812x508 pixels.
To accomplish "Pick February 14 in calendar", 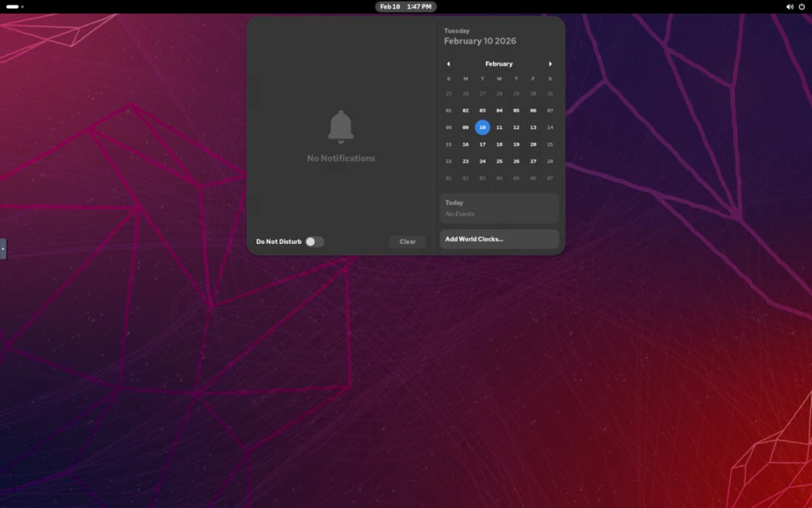I will click(550, 127).
